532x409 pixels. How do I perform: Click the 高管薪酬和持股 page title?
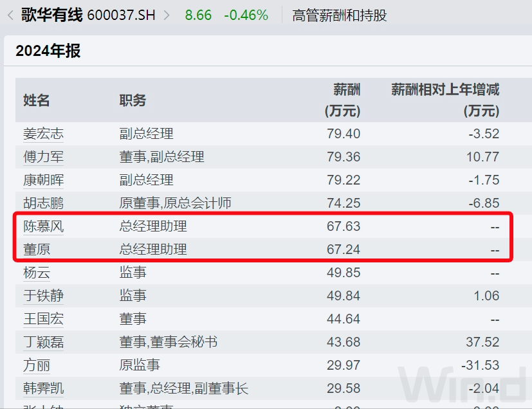tap(339, 15)
